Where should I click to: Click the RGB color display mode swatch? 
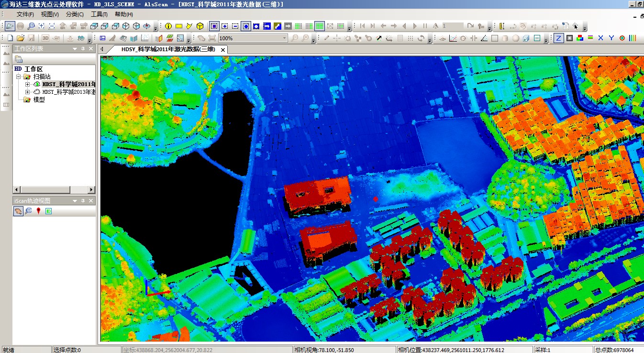pyautogui.click(x=580, y=38)
